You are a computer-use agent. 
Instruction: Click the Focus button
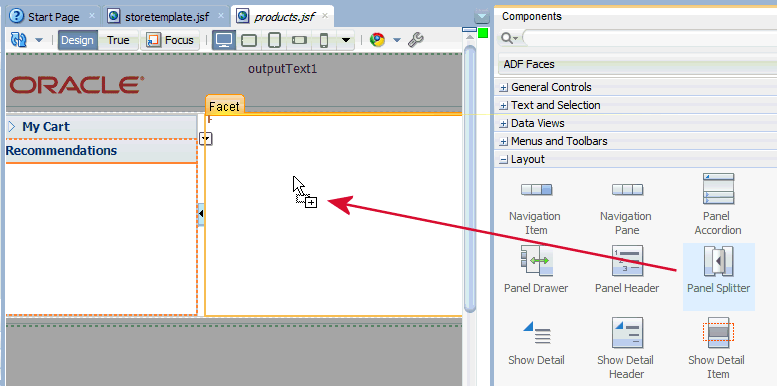(x=170, y=40)
